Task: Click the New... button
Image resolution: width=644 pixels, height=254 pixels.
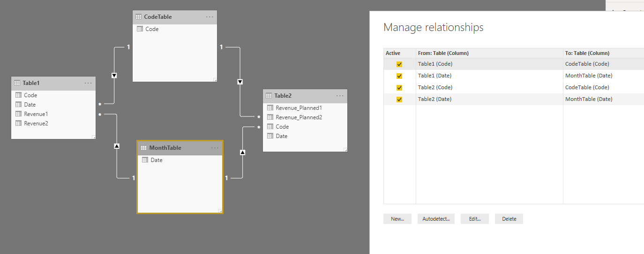Action: (x=397, y=219)
